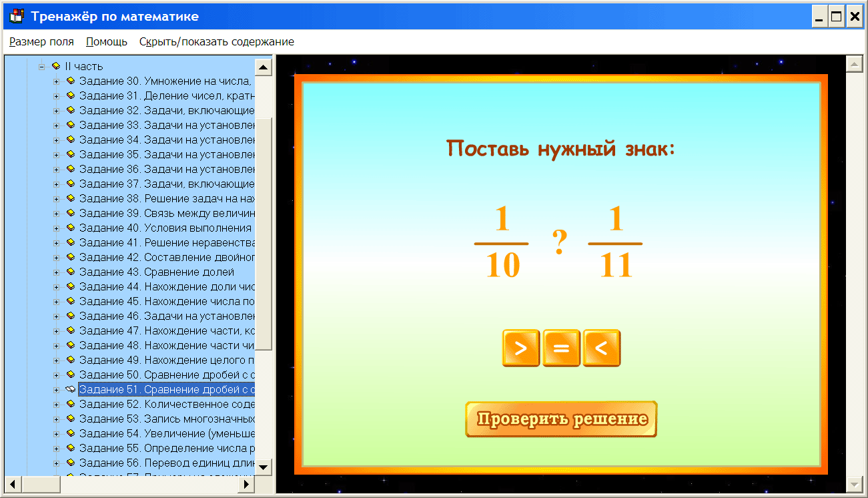This screenshot has height=498, width=868.
Task: Select the equals answer sign
Action: (561, 348)
